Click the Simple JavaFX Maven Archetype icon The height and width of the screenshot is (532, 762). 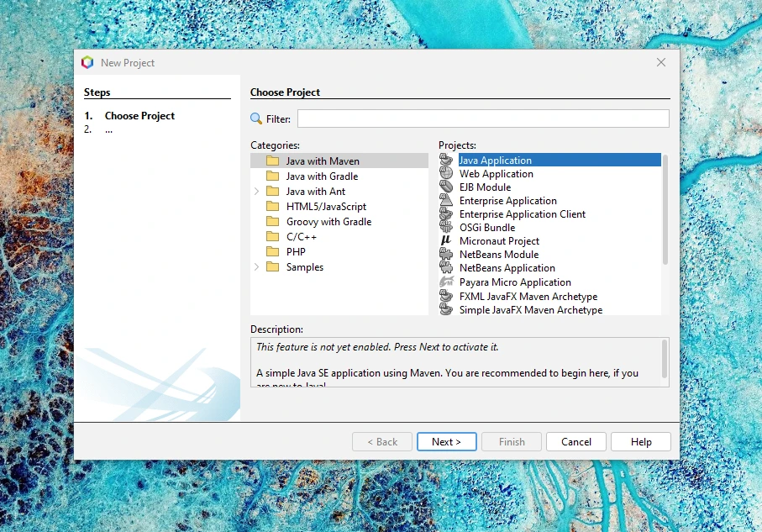pos(446,309)
